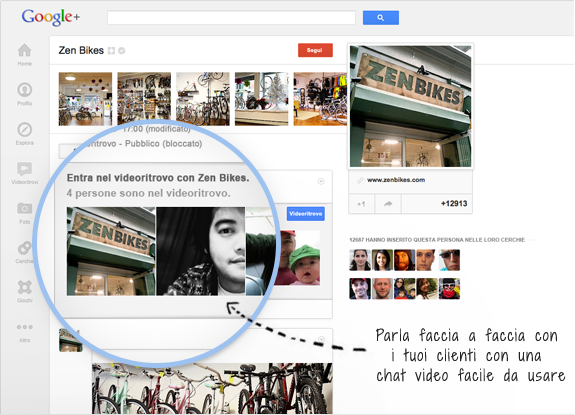Image resolution: width=575 pixels, height=415 pixels.
Task: Open the www.zenbikes.com link
Action: click(396, 180)
